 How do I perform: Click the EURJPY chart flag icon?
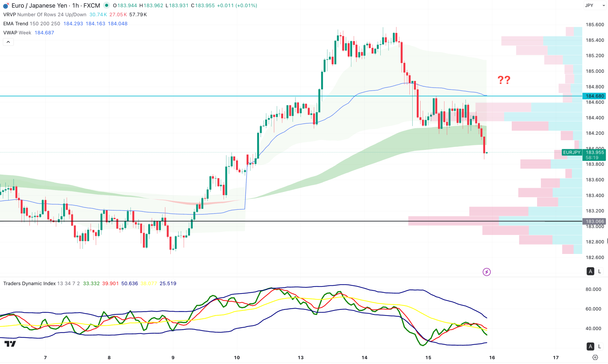pyautogui.click(x=6, y=5)
